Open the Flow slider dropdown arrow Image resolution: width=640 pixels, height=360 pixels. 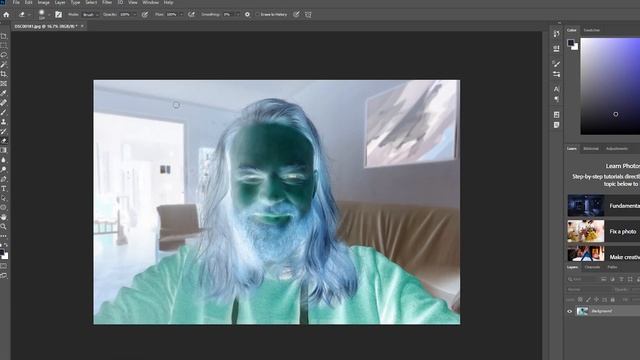tap(181, 15)
